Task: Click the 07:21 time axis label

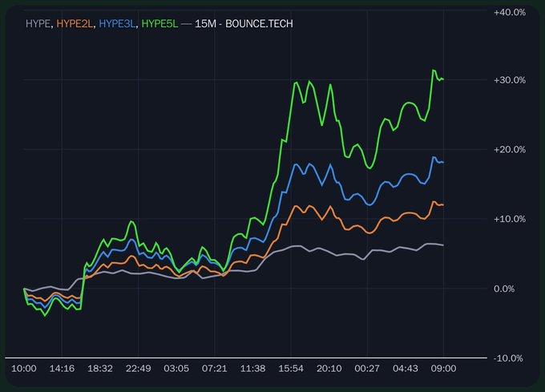Action: (x=215, y=369)
